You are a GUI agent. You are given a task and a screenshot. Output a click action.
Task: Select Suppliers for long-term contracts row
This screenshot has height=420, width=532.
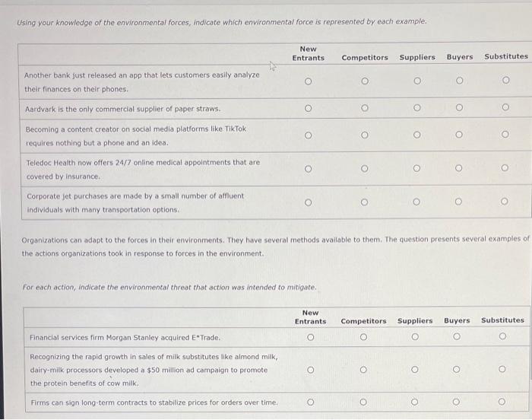click(415, 402)
